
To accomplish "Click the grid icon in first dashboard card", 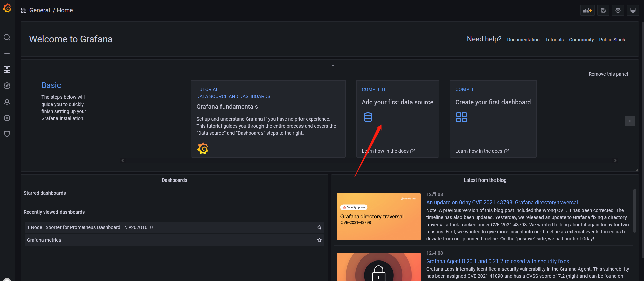I will tap(461, 117).
